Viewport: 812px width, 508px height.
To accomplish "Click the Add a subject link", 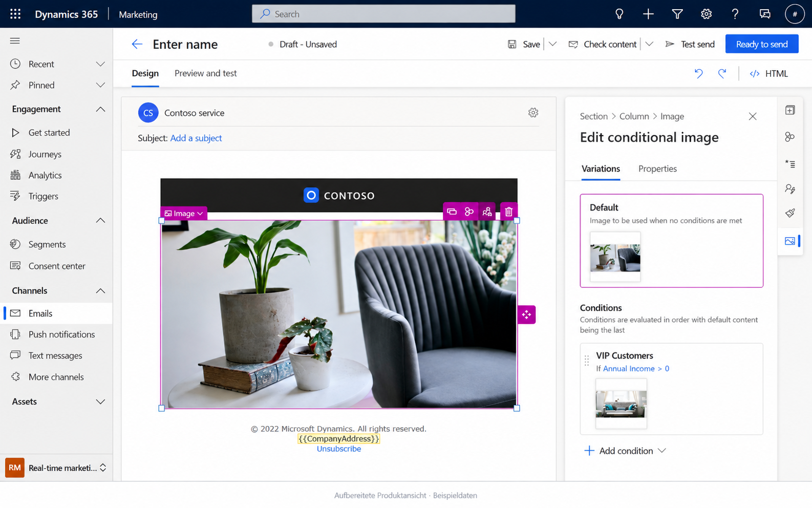I will tap(196, 138).
